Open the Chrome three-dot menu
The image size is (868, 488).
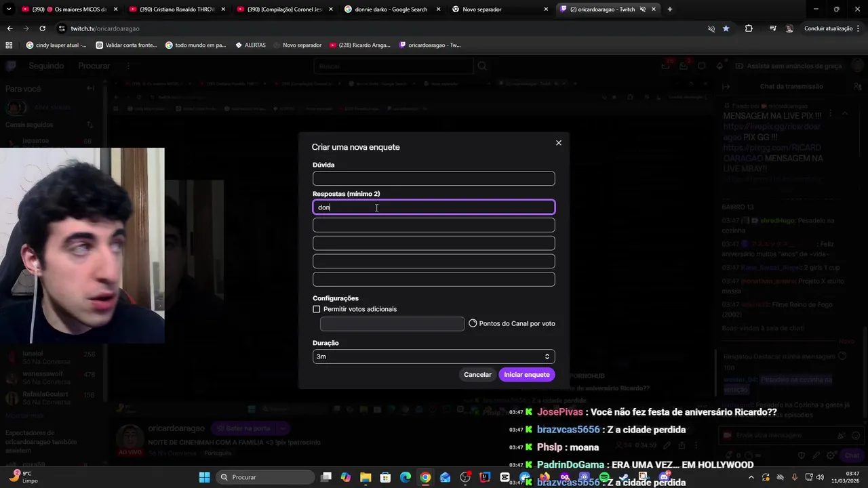(x=859, y=28)
